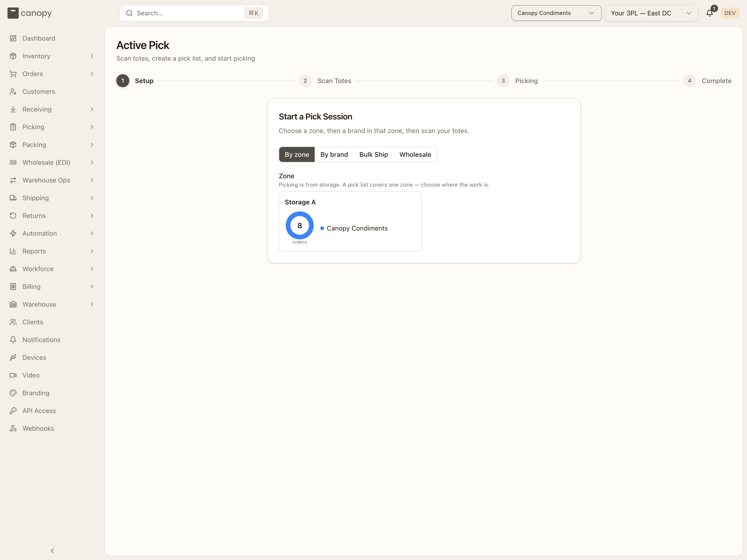Click the Devices plug icon
Viewport: 747px width, 560px height.
[13, 357]
